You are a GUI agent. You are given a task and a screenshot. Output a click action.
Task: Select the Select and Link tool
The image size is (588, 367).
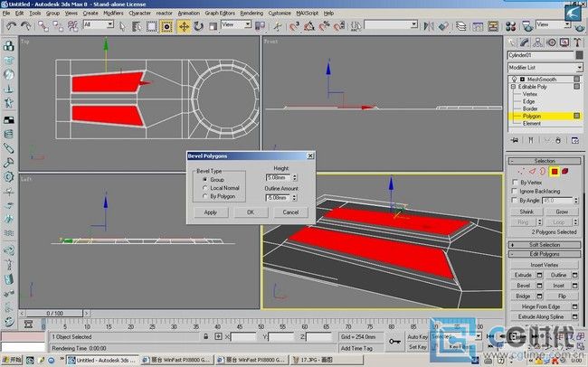click(43, 26)
